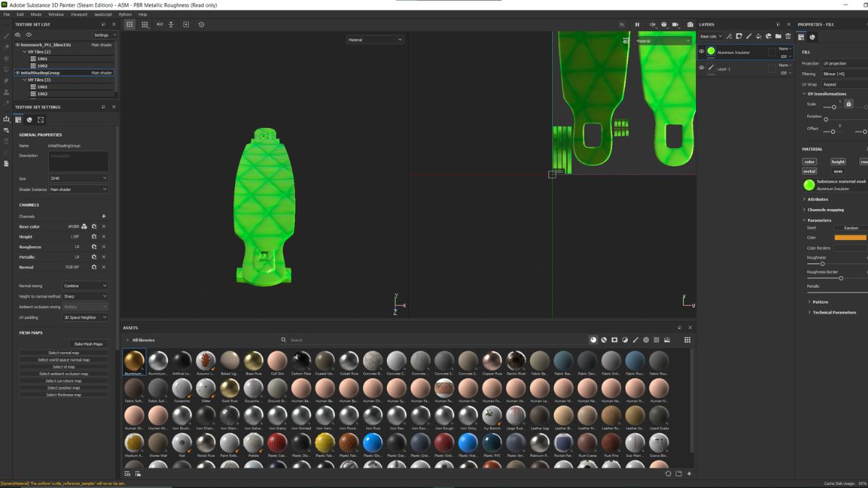
Task: Filter Assets by brushes icon
Action: point(636,340)
